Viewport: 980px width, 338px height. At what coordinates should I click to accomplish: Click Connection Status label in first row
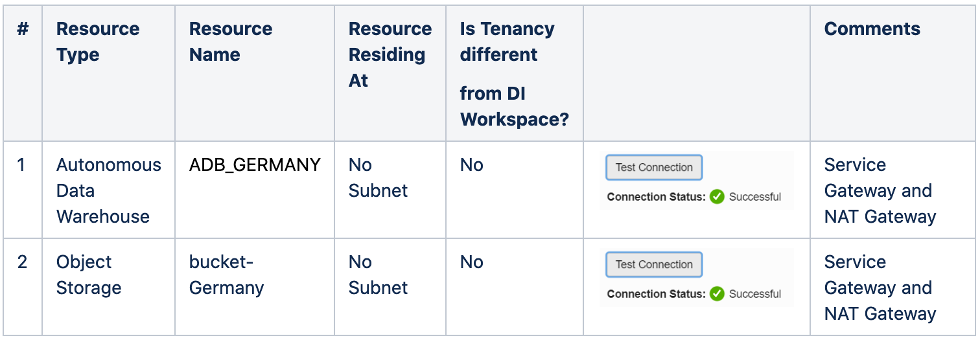point(656,197)
